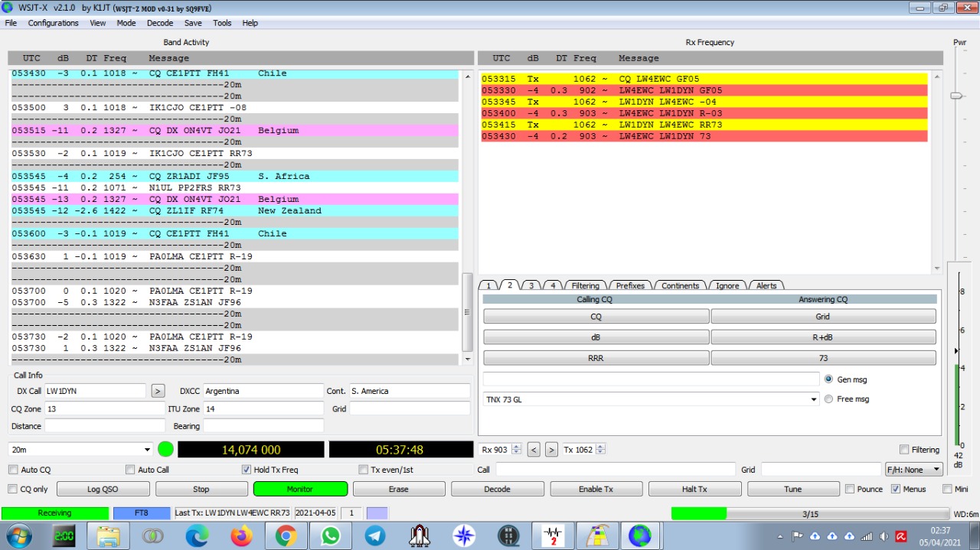
Task: Adjust the Pwr slider handle
Action: tap(955, 96)
